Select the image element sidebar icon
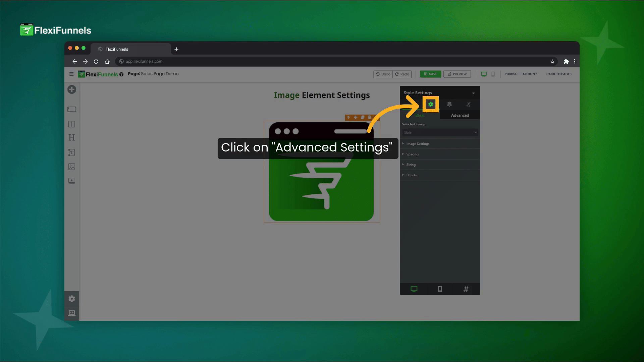This screenshot has width=644, height=362. [72, 167]
